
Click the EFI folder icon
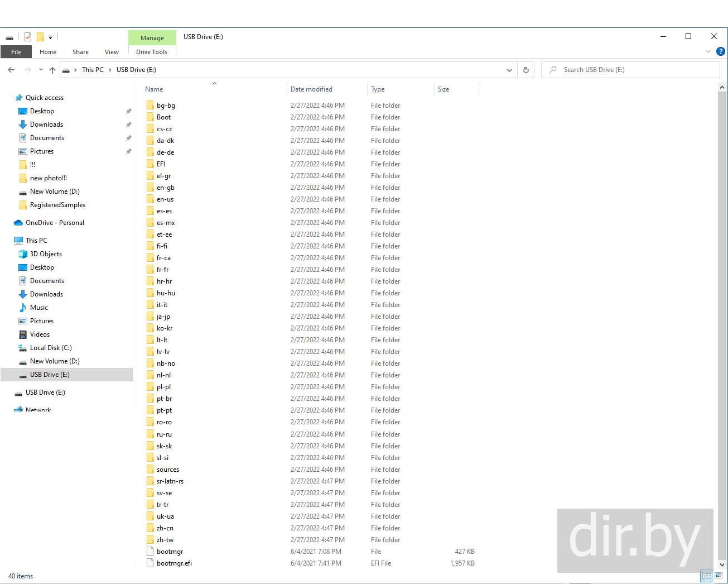pyautogui.click(x=150, y=164)
